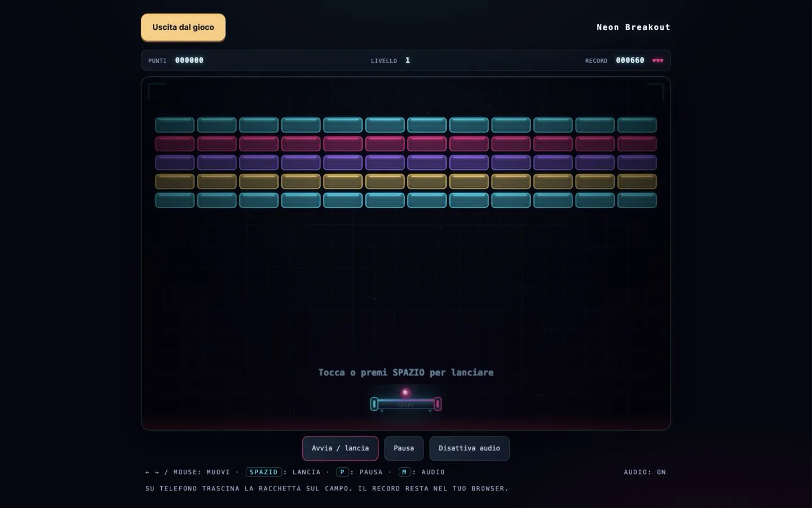Launch the ball with Avvia / lancia
812x508 pixels.
(340, 448)
